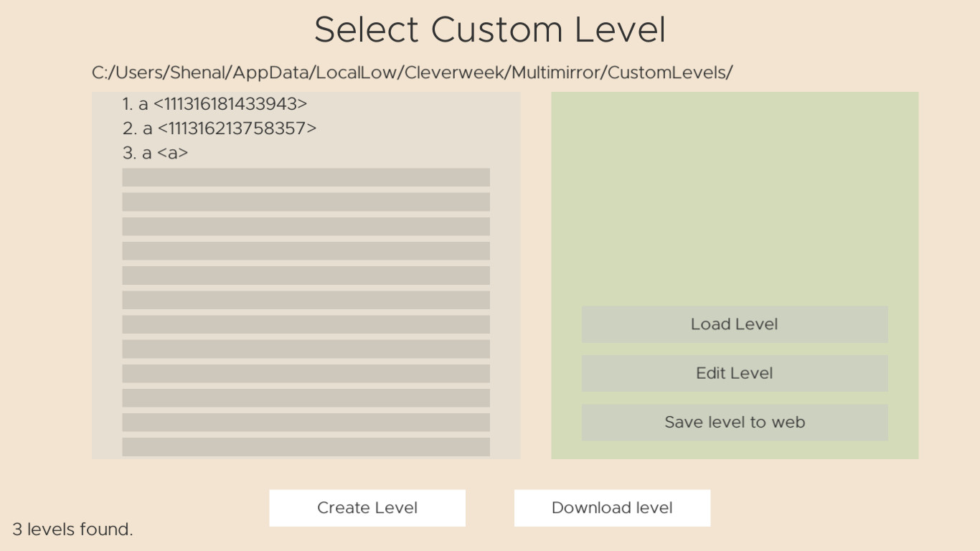
Task: Pick the third empty level slot
Action: click(x=306, y=226)
